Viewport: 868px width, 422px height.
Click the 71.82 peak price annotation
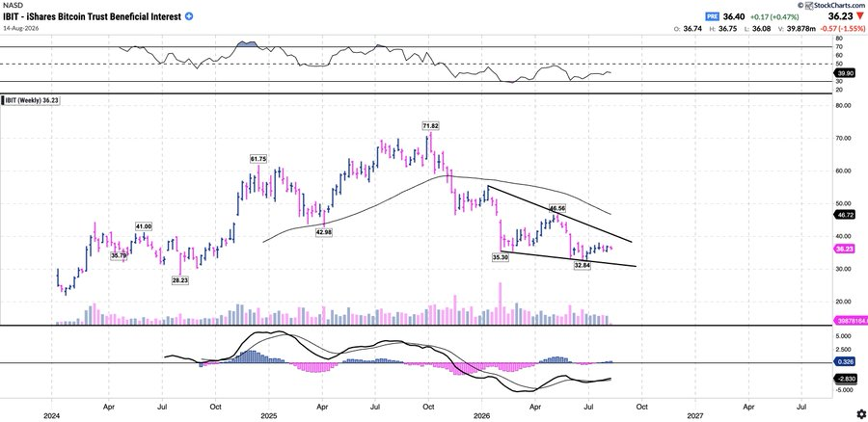point(431,126)
